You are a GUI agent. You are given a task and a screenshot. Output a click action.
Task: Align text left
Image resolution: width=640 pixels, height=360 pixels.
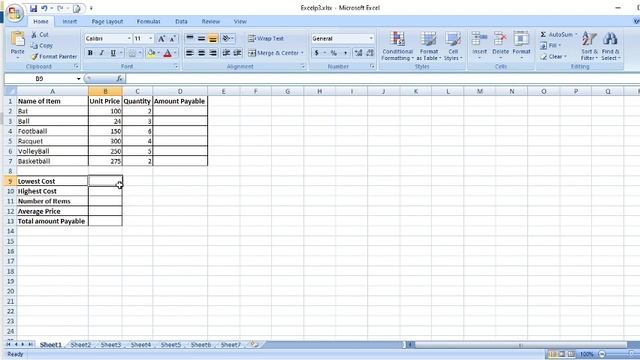tap(190, 53)
